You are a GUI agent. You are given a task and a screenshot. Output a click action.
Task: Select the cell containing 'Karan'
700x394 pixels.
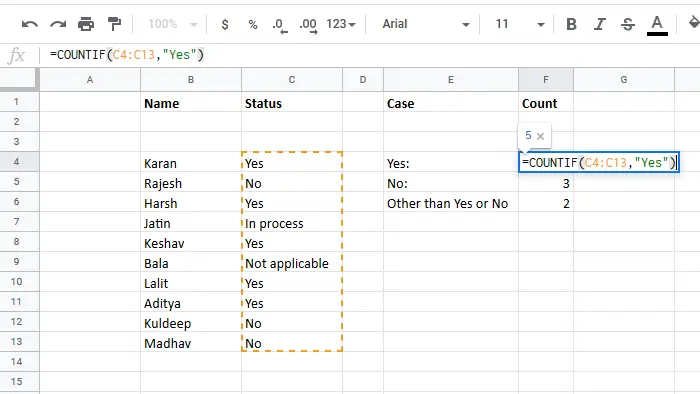click(191, 163)
